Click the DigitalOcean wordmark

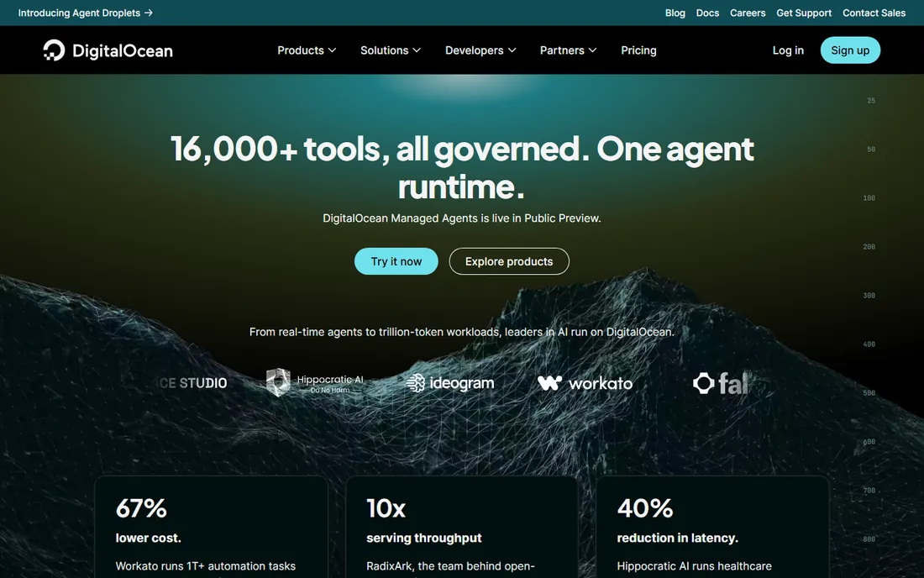[123, 50]
